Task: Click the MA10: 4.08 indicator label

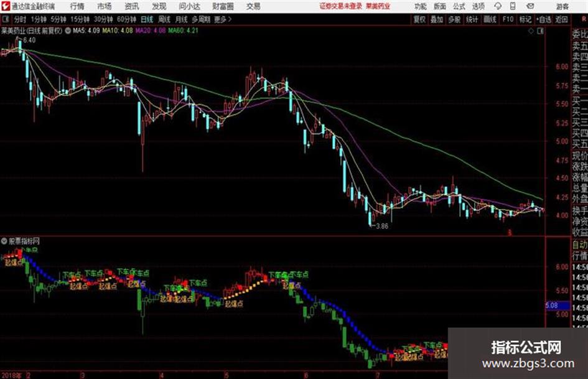Action: (118, 30)
